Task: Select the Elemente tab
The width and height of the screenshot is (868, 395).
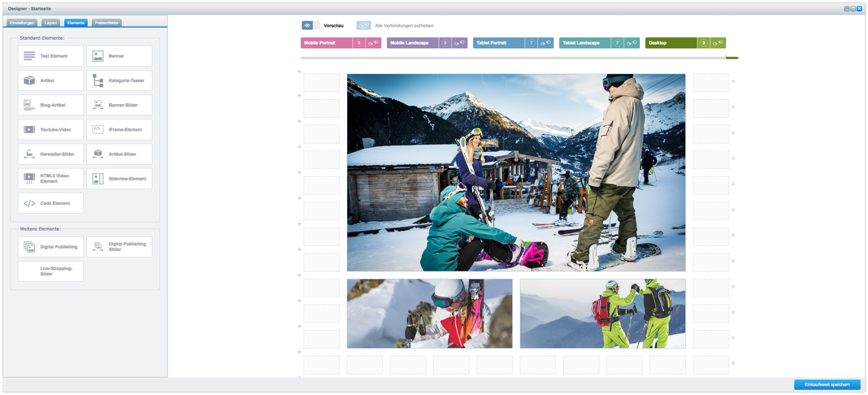Action: click(x=76, y=23)
